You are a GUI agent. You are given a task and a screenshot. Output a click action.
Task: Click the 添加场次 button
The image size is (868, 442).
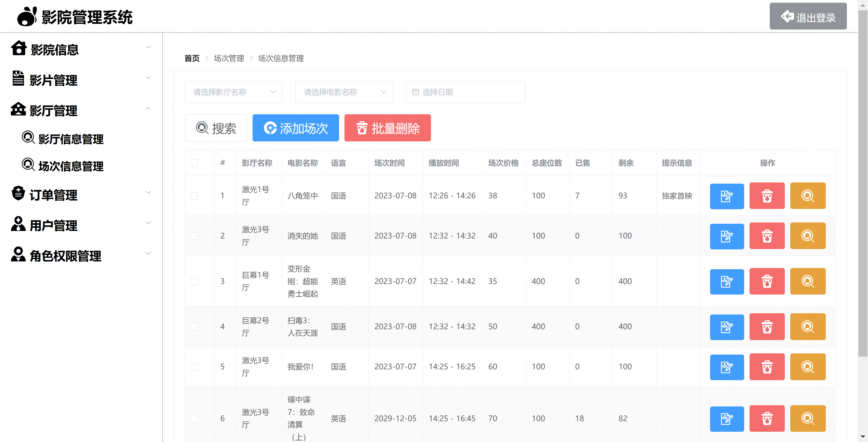click(x=295, y=128)
